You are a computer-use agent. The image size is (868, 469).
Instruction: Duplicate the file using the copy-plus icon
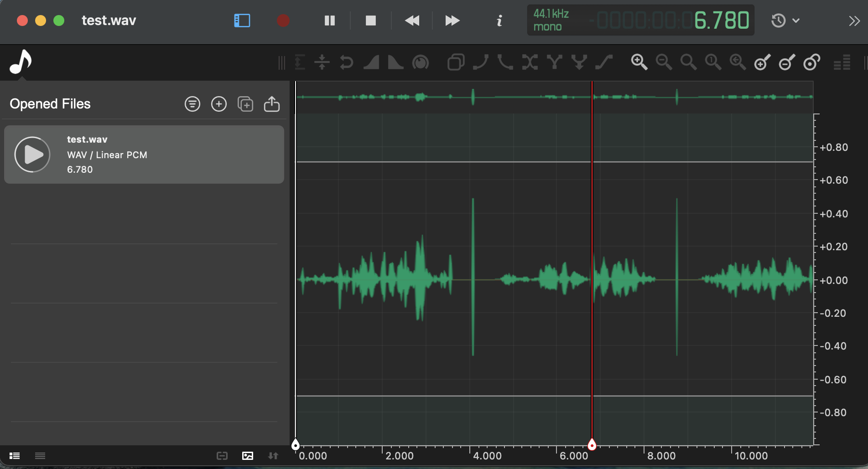click(245, 103)
